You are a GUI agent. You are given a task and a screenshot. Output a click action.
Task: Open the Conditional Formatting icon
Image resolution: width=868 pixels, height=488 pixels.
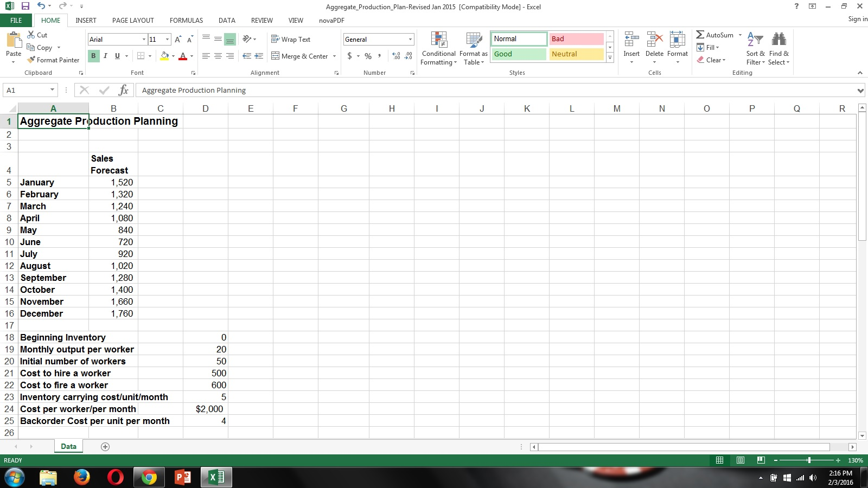(438, 48)
